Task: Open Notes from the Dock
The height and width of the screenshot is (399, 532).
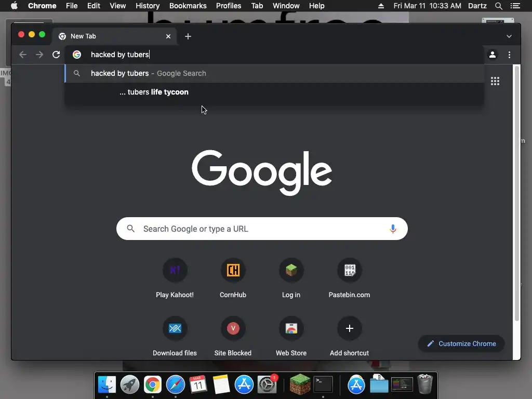Action: (221, 385)
